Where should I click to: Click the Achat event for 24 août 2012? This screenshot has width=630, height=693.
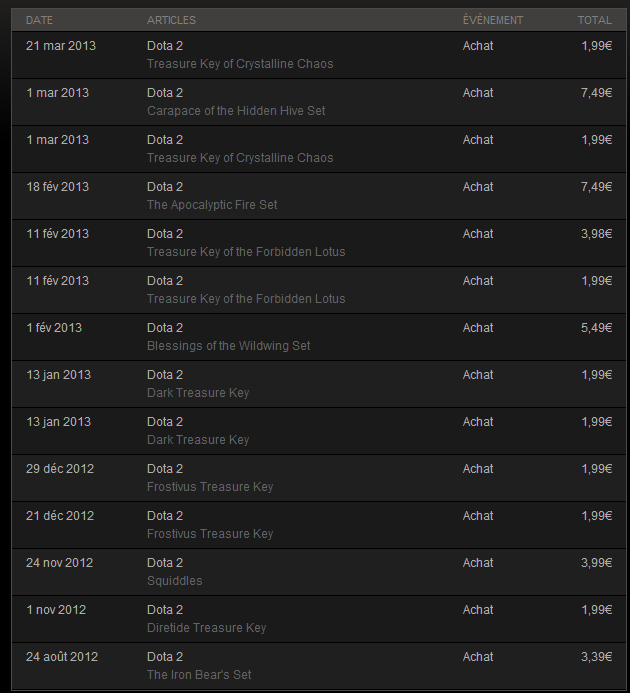(478, 657)
